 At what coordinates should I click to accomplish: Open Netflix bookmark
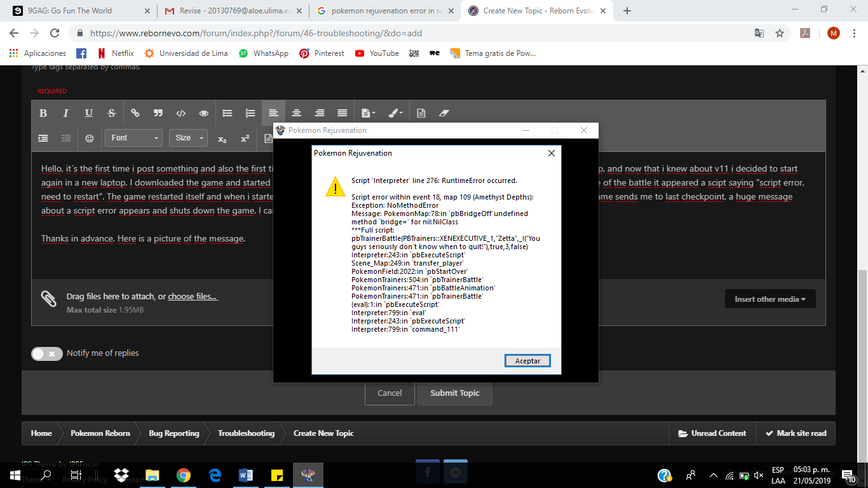(x=116, y=53)
